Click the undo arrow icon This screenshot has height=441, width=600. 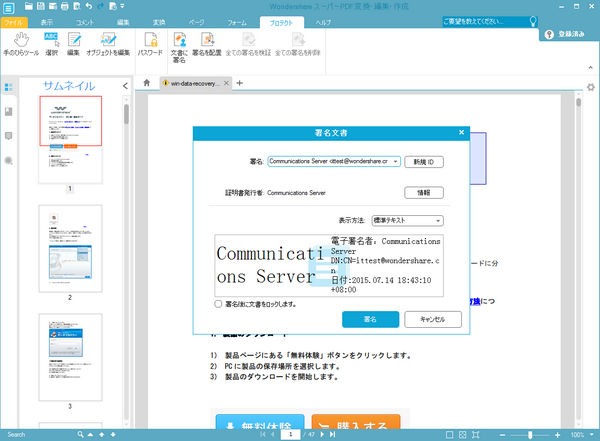pos(89,6)
